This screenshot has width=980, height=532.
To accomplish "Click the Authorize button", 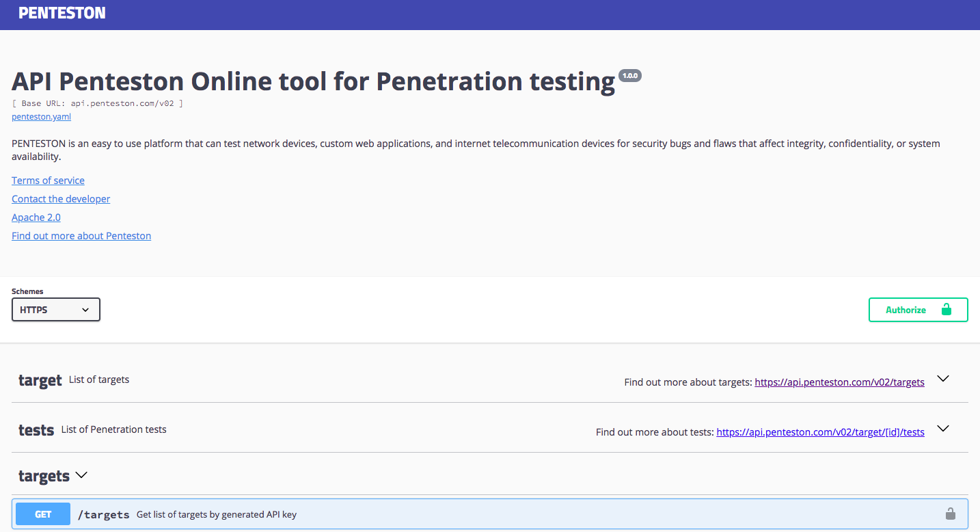I will [918, 310].
